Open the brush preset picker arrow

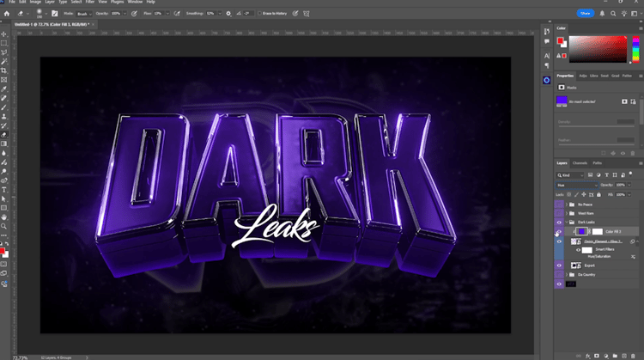(x=46, y=14)
